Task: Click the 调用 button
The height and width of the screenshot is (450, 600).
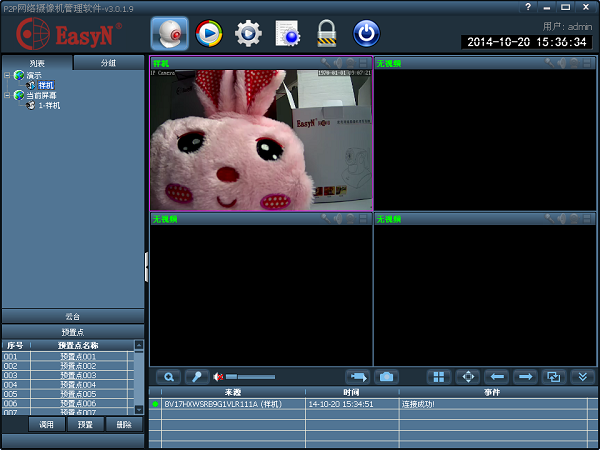Action: 46,425
